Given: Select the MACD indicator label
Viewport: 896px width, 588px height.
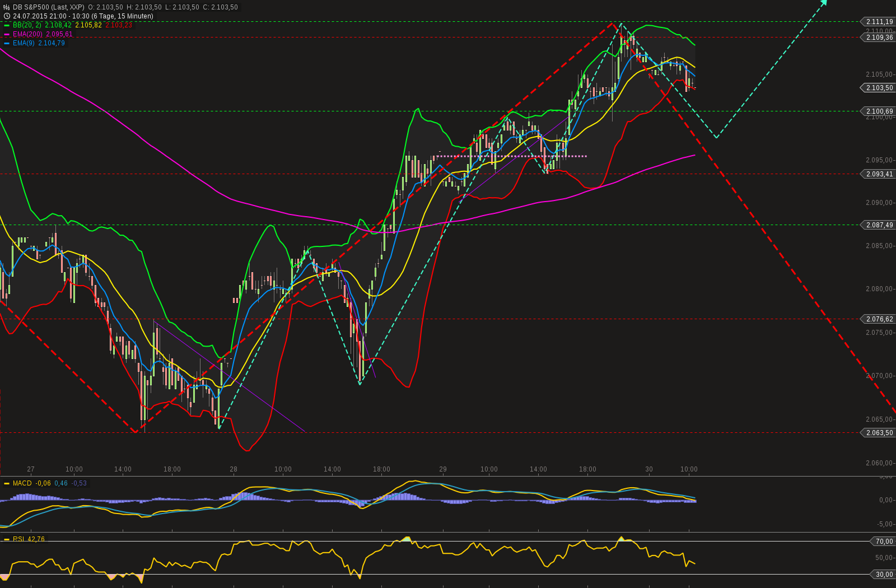Looking at the screenshot, I should [x=22, y=483].
